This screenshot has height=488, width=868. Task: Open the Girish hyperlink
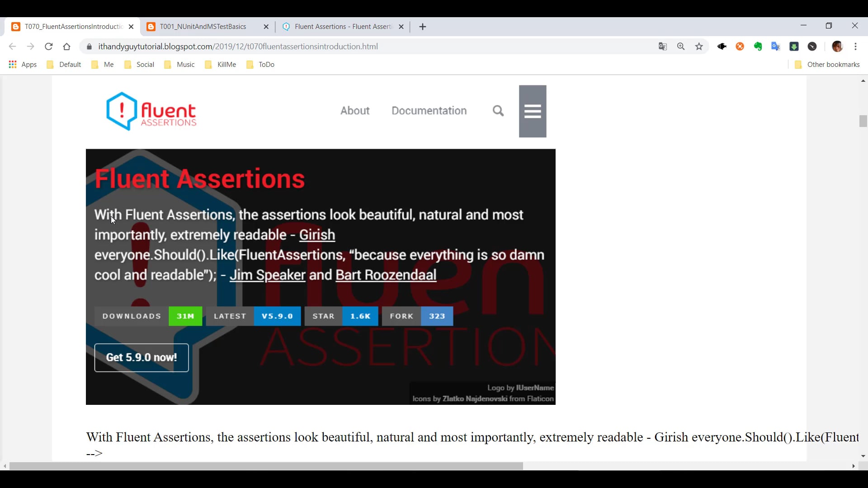coord(317,235)
